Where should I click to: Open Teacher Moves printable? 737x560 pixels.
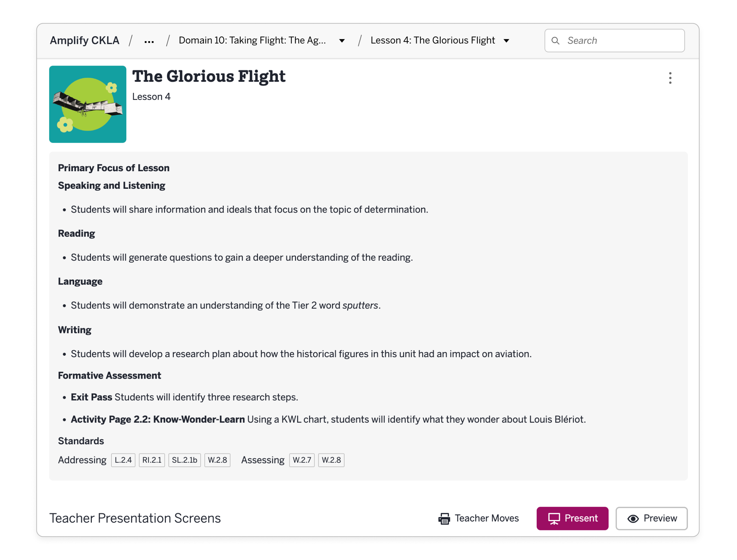point(478,518)
